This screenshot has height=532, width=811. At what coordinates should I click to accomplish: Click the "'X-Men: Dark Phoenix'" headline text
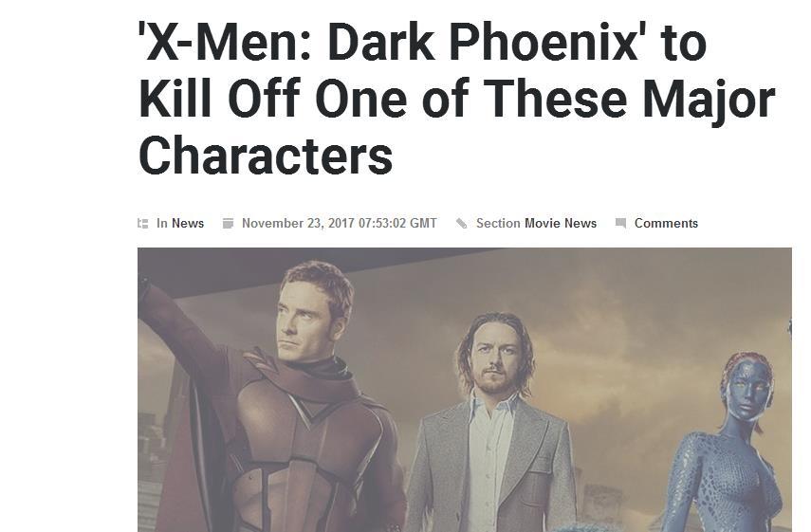pos(390,44)
